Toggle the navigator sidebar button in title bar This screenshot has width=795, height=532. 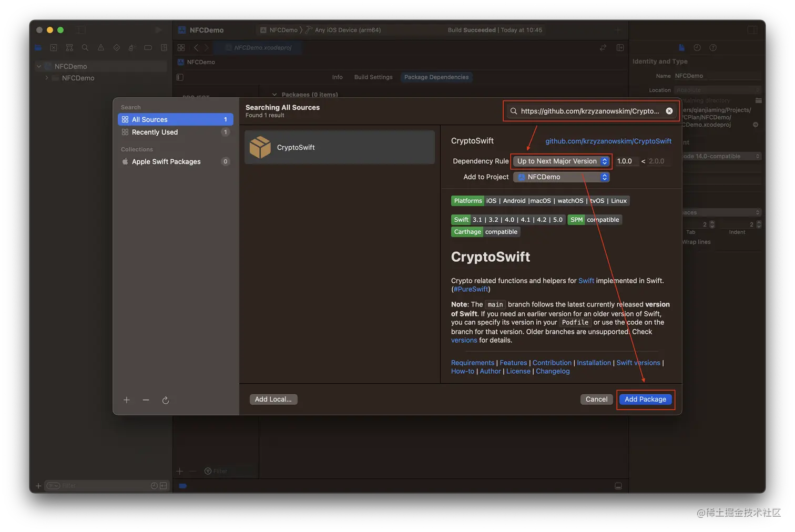[x=81, y=30]
